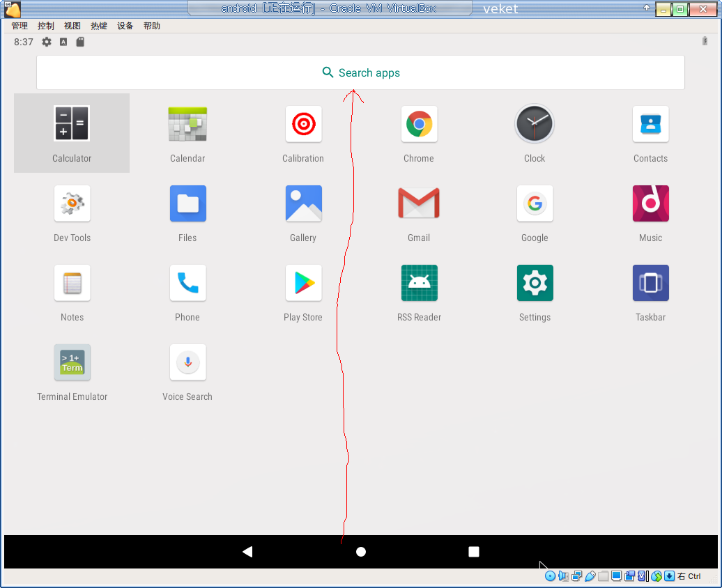Open the Android Settings app

click(x=534, y=292)
